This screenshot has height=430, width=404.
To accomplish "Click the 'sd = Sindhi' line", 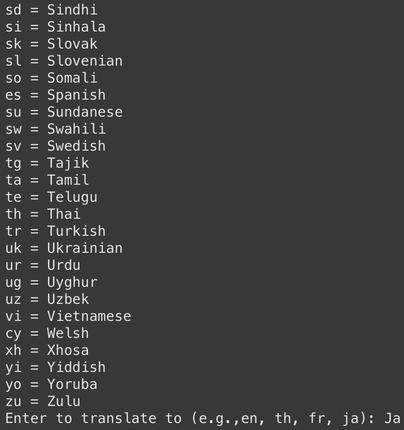I will 51,10.
